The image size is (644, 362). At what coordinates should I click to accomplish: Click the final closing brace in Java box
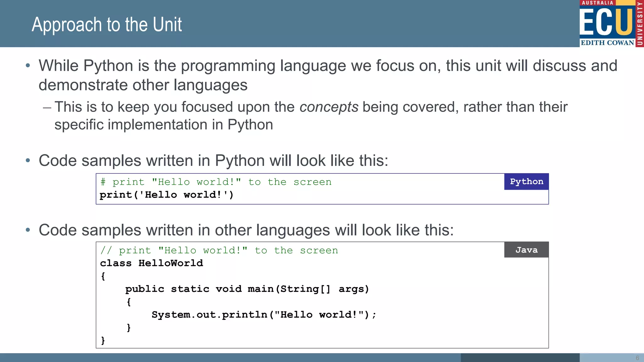(x=103, y=340)
